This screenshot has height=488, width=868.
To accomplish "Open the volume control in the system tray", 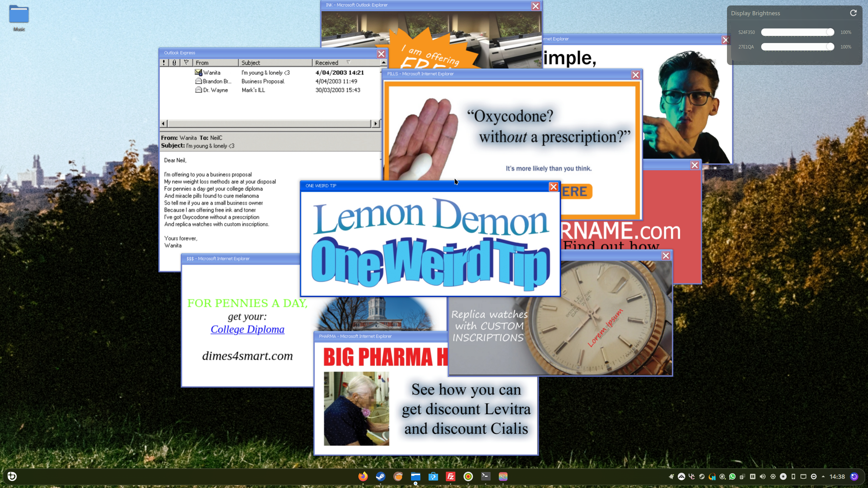I will (763, 476).
